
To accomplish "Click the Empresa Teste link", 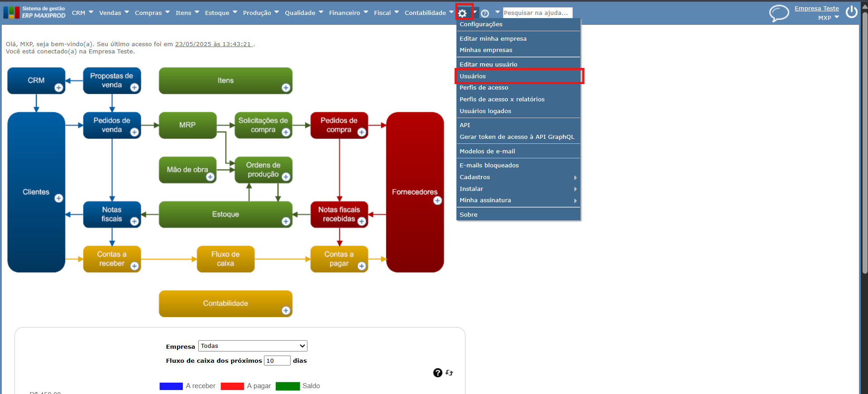I will [x=816, y=8].
